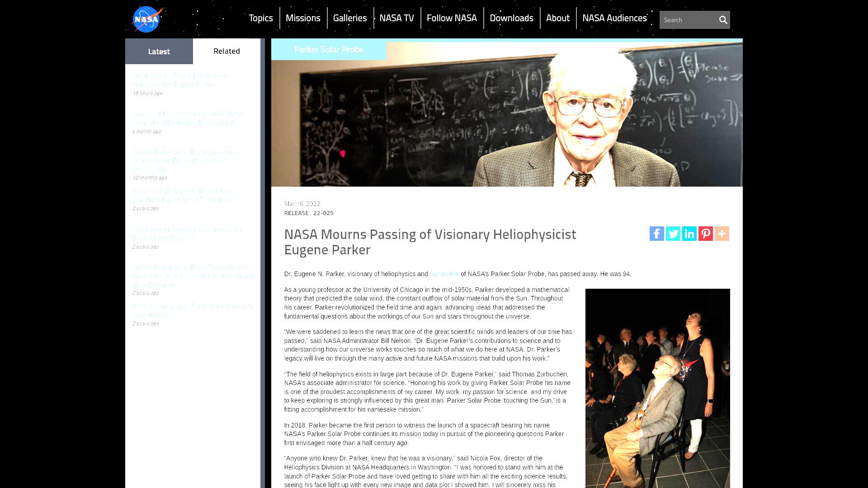The image size is (868, 488).
Task: Share the article on Facebook
Action: click(x=657, y=234)
